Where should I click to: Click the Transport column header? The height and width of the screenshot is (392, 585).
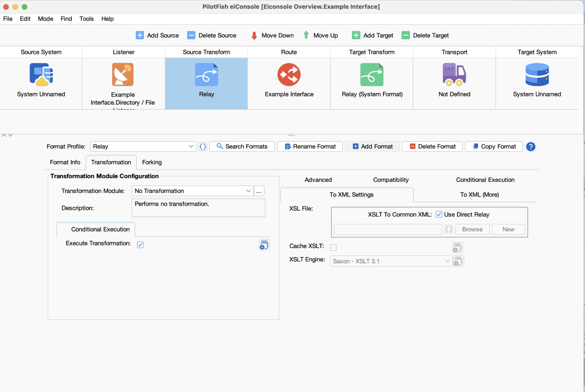tap(454, 52)
